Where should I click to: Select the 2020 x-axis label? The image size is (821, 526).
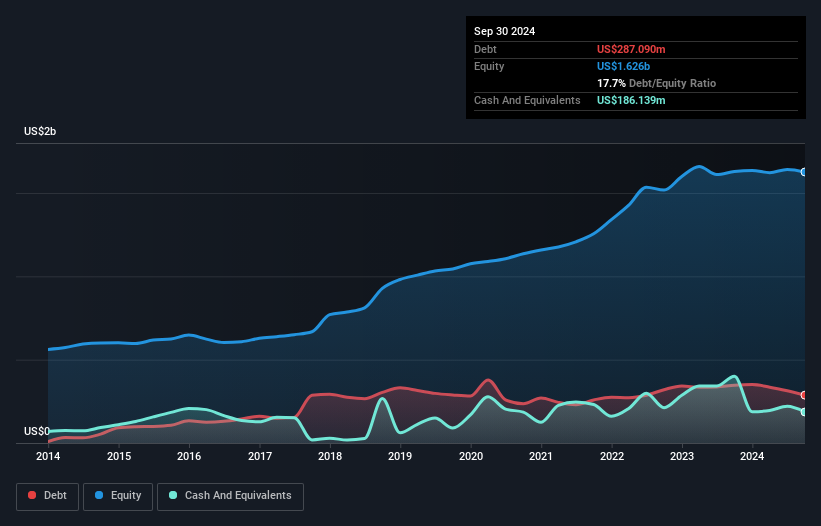click(x=471, y=456)
